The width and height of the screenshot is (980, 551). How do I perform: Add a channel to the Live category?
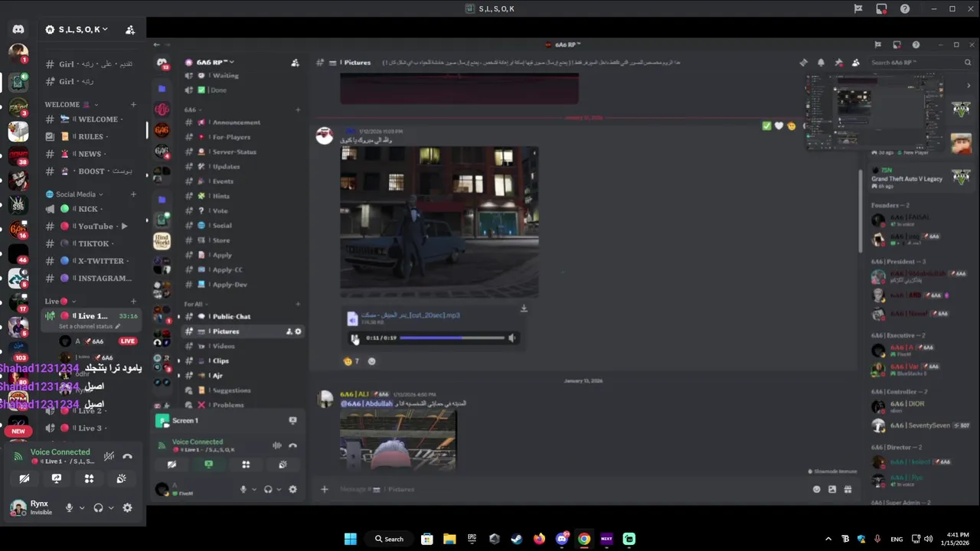(x=133, y=302)
